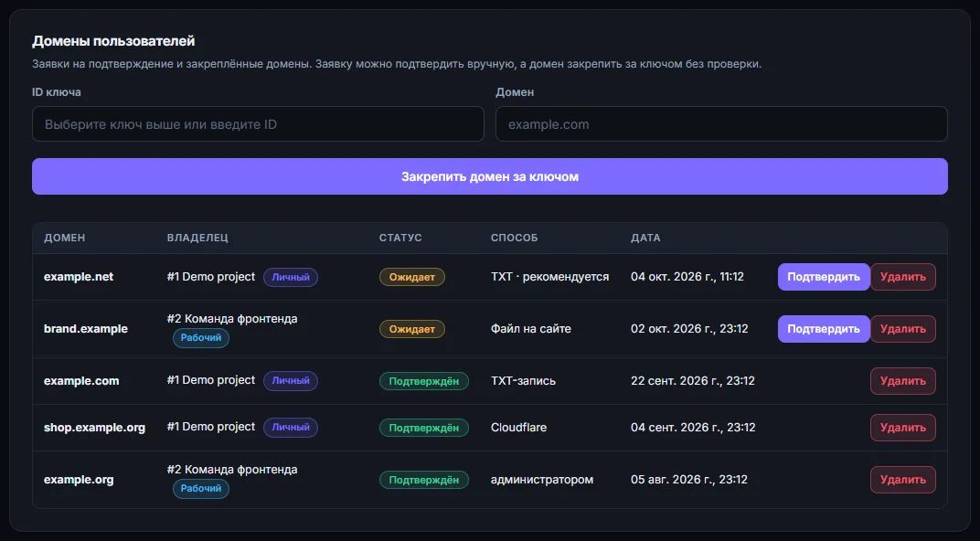Click Закрепить домен за ключом button
This screenshot has width=980, height=541.
coord(490,176)
